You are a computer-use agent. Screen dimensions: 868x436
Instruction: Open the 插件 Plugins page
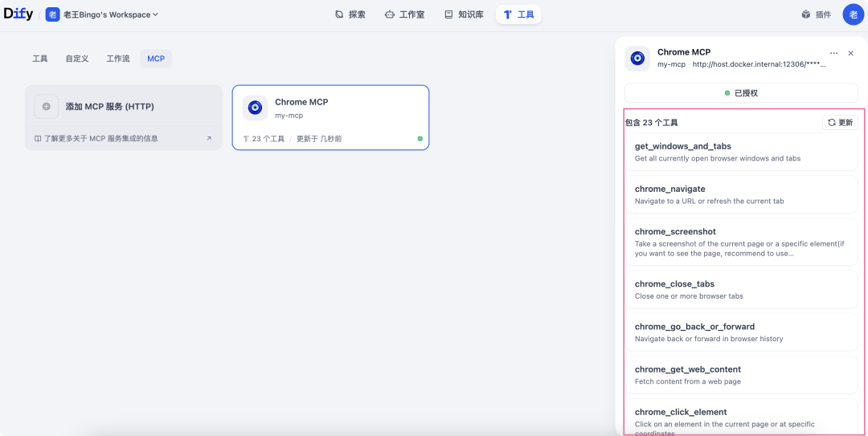point(817,15)
